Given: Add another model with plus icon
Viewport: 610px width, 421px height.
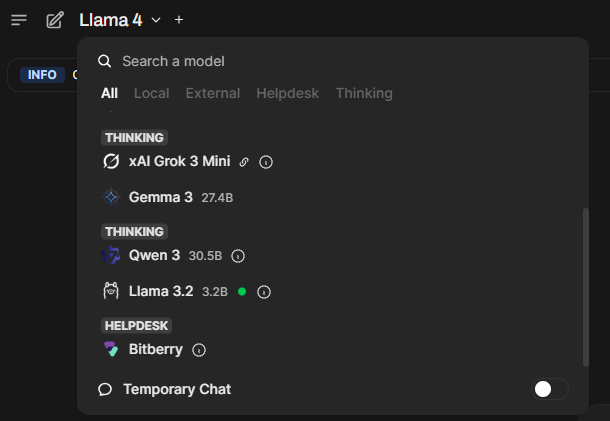Looking at the screenshot, I should [x=179, y=20].
